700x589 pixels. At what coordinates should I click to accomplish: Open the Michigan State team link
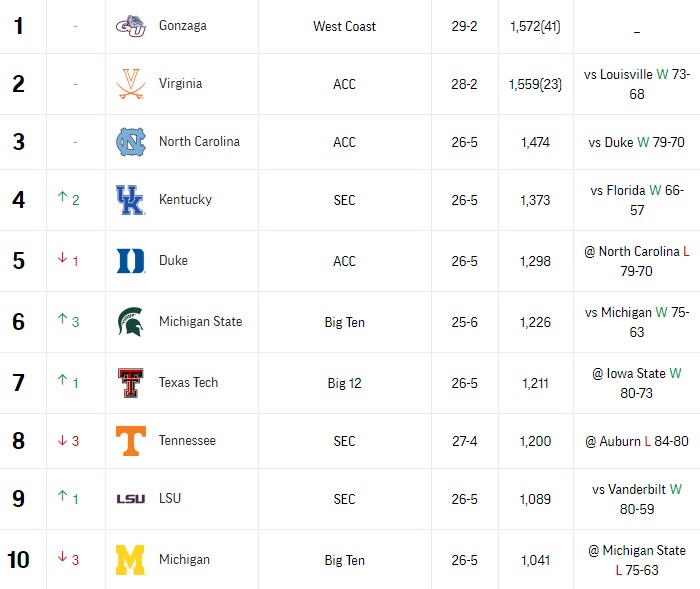[200, 322]
